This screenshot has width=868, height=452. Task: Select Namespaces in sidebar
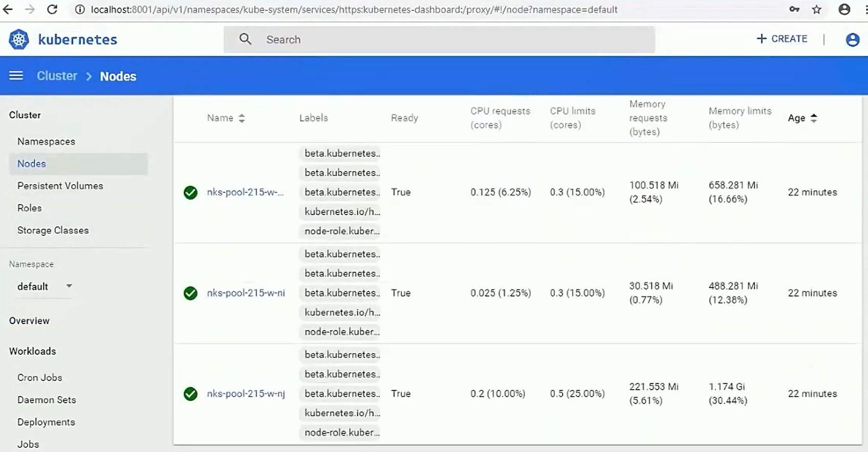(x=46, y=141)
